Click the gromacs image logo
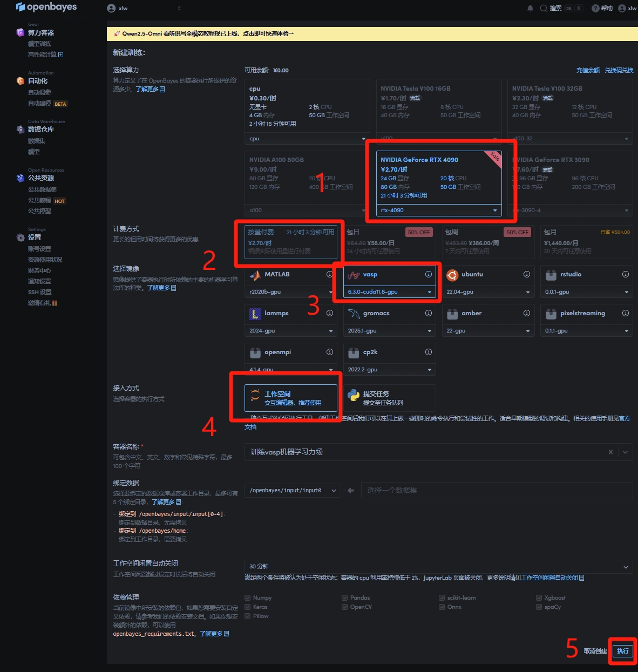The width and height of the screenshot is (638, 672). pyautogui.click(x=354, y=314)
